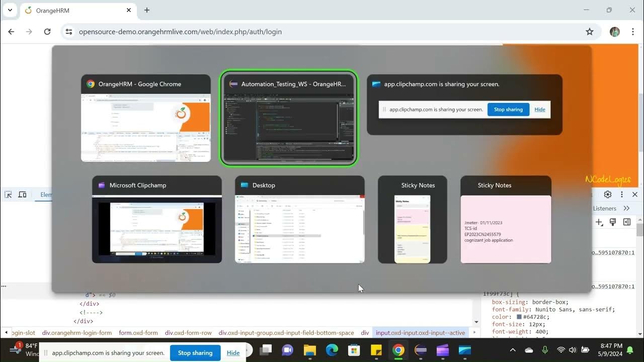
Task: Open color picker swatch for #64728c
Action: (519, 317)
